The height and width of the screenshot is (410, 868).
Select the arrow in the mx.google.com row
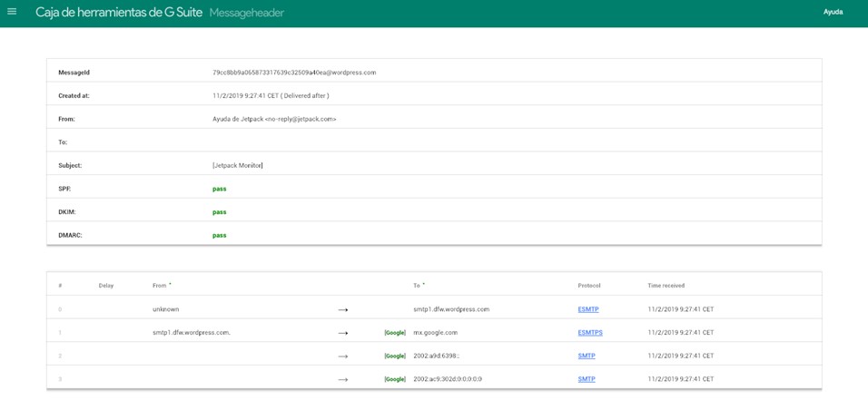[x=342, y=333]
